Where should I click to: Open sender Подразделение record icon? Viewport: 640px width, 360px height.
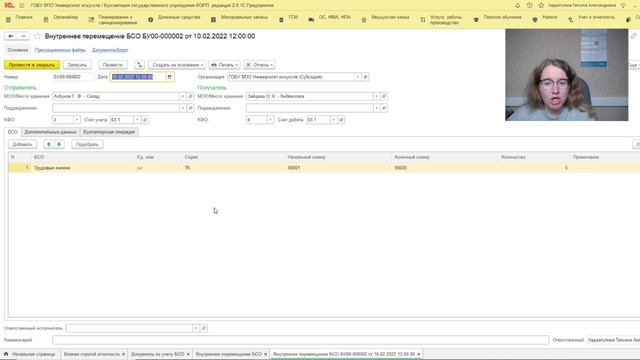(x=190, y=108)
